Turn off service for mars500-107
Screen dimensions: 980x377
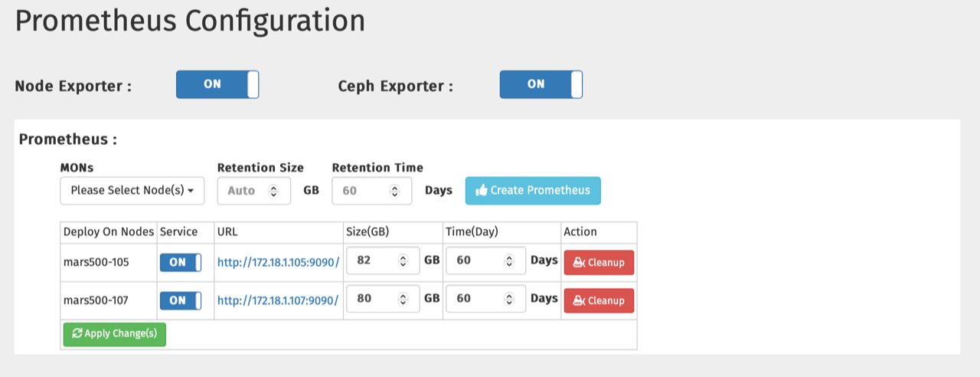(x=180, y=300)
